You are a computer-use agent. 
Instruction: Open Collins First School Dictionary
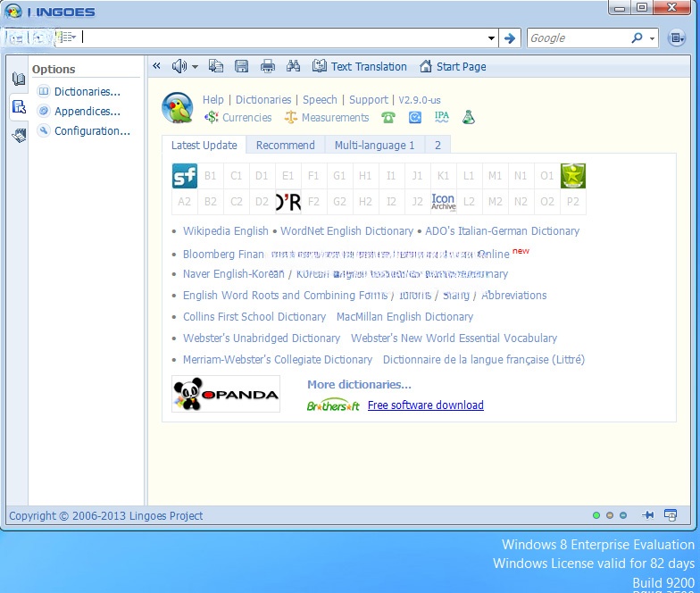click(x=254, y=316)
